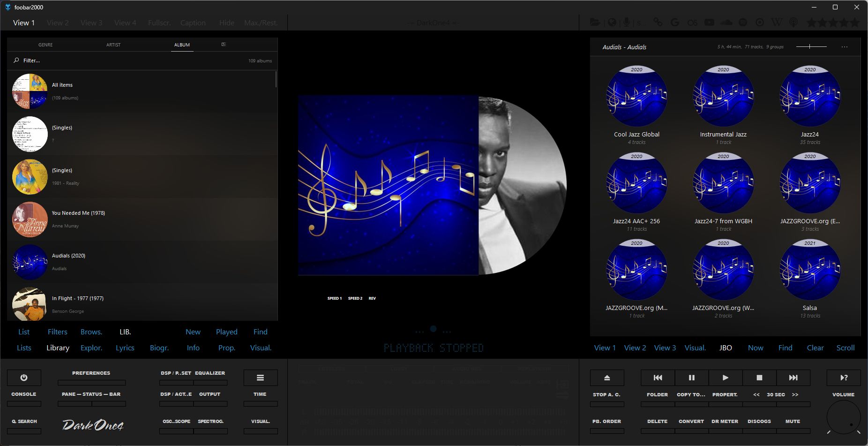This screenshot has width=868, height=446.
Task: Open the hamburger menu button
Action: coord(260,378)
